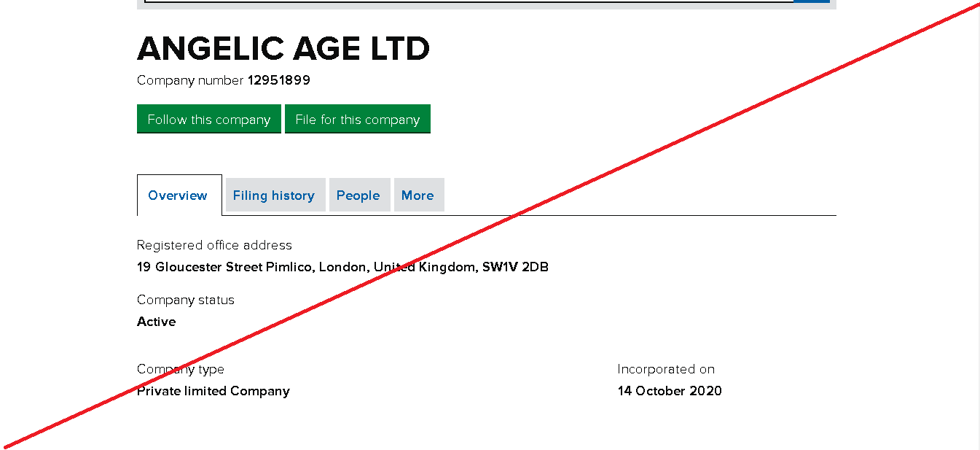Click the blue search button at the top
The image size is (980, 450).
coord(812,1)
